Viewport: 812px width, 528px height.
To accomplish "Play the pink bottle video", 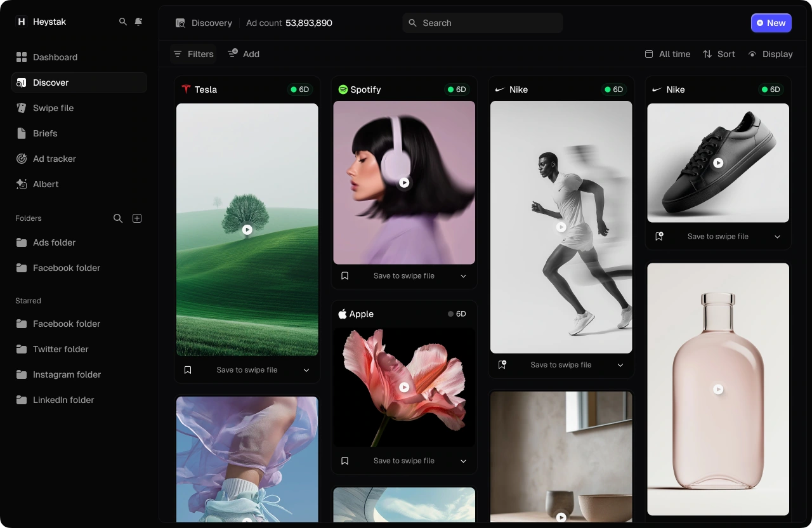I will pyautogui.click(x=718, y=389).
